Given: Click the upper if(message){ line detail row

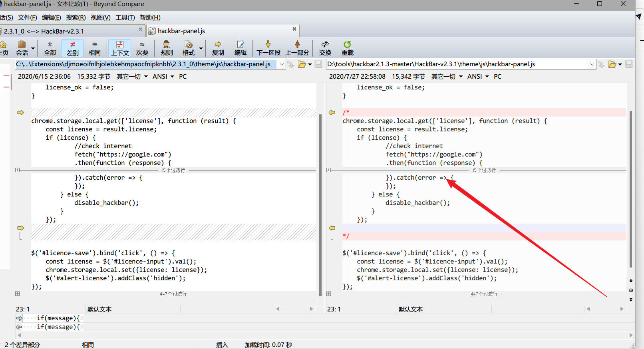Looking at the screenshot, I should coord(325,318).
